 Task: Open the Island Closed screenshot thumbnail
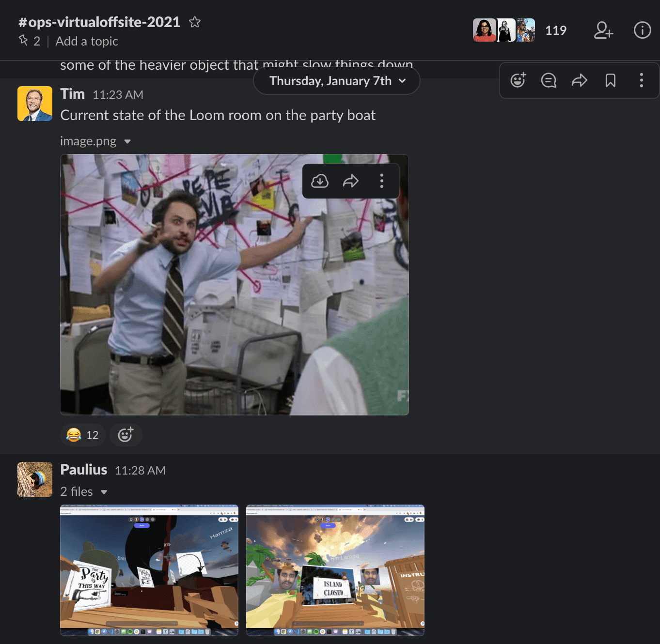click(335, 570)
